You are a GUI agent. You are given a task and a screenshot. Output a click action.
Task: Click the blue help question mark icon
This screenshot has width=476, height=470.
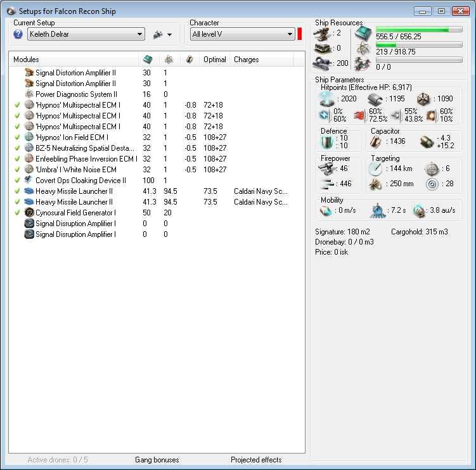click(18, 34)
